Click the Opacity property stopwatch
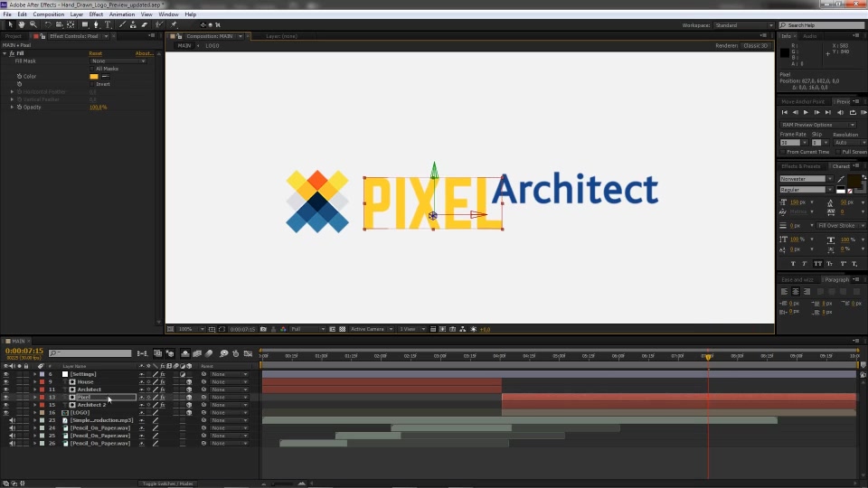The width and height of the screenshot is (868, 488). pos(19,108)
